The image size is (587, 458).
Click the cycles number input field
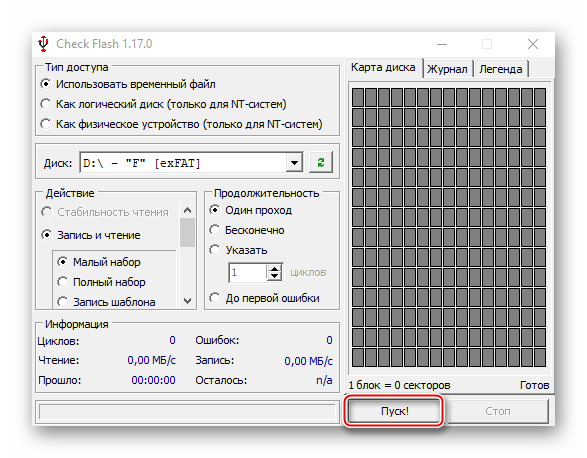248,272
